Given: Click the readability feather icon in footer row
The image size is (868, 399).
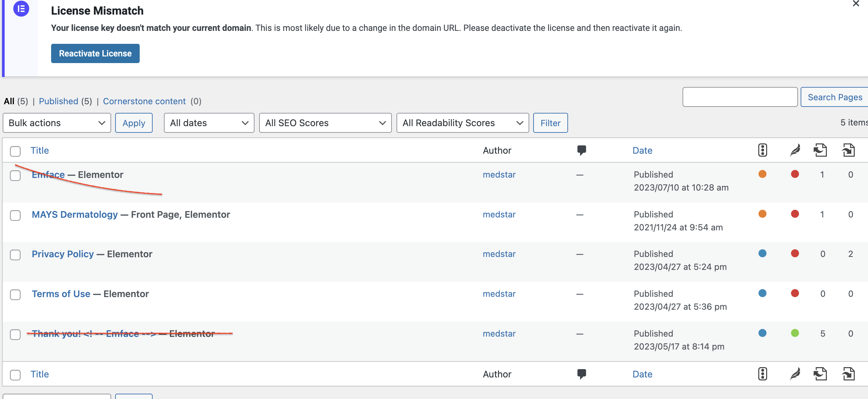Looking at the screenshot, I should [795, 374].
